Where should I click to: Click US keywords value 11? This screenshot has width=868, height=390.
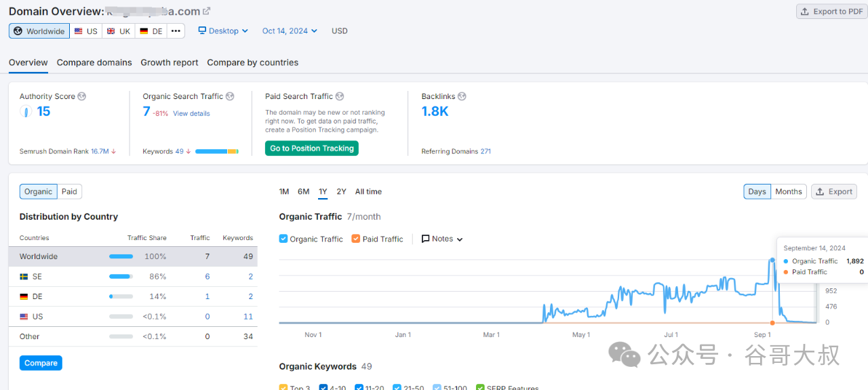(248, 317)
